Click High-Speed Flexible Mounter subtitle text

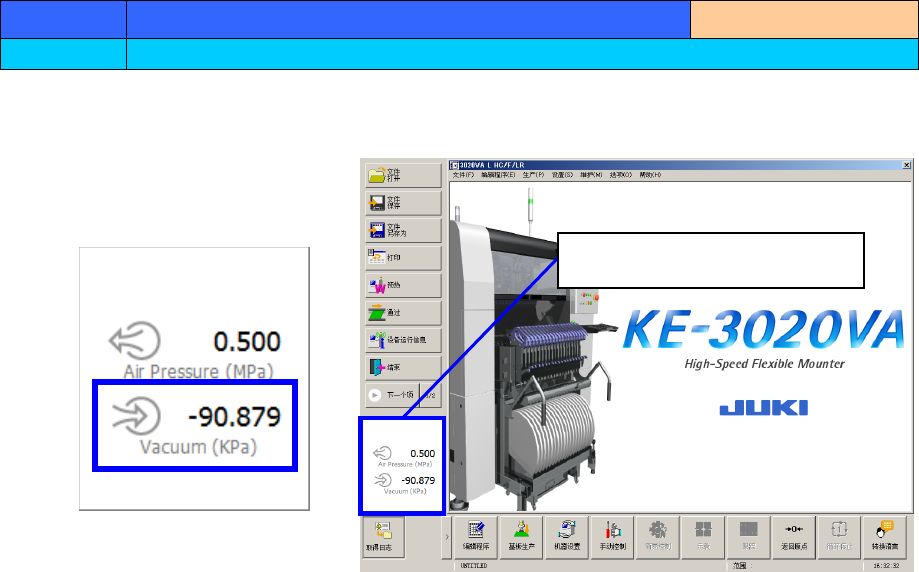pyautogui.click(x=764, y=364)
